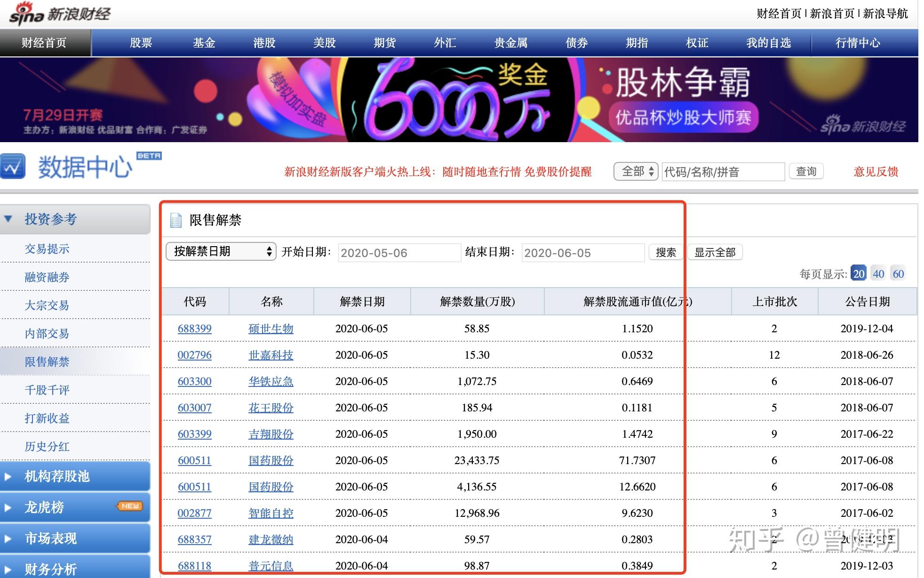Open 智能自控 stock link

pos(271,513)
